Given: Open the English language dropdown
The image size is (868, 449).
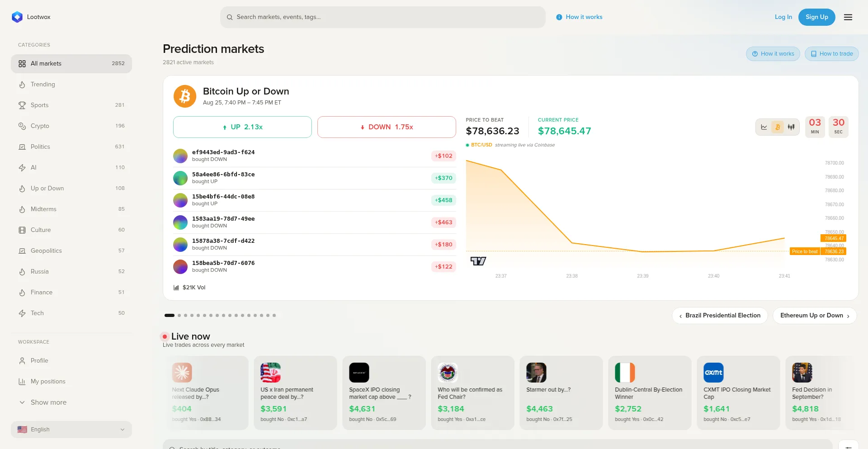Looking at the screenshot, I should [71, 430].
